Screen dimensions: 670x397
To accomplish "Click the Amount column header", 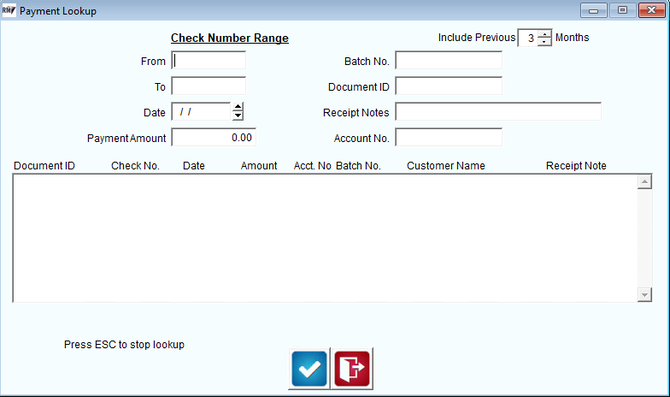I will point(259,166).
